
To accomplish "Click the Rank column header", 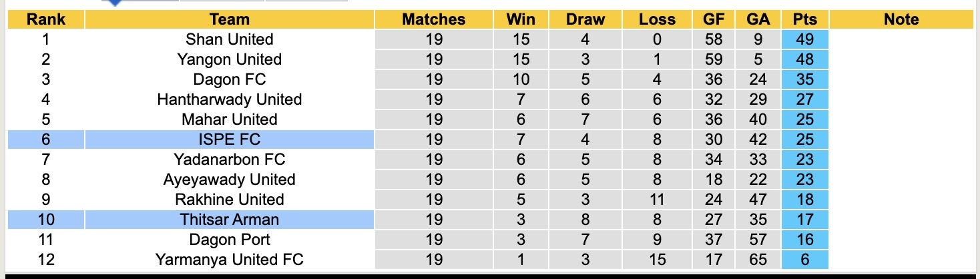I will [45, 19].
